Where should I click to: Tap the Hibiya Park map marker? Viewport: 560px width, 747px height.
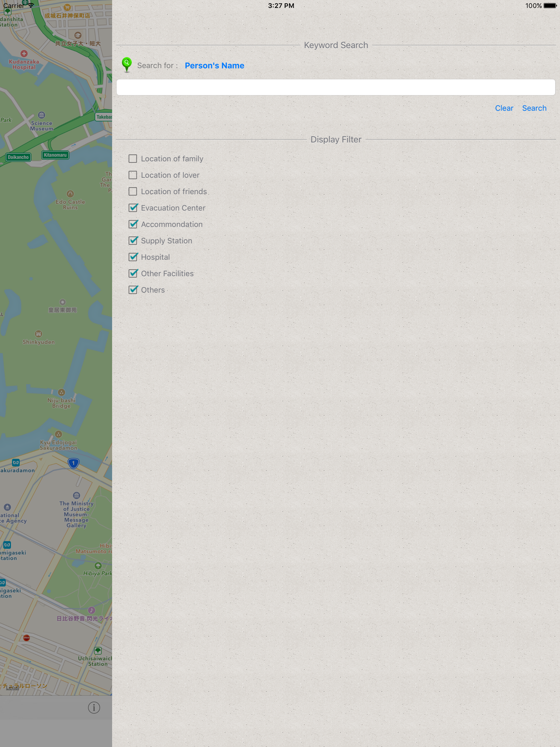98,566
